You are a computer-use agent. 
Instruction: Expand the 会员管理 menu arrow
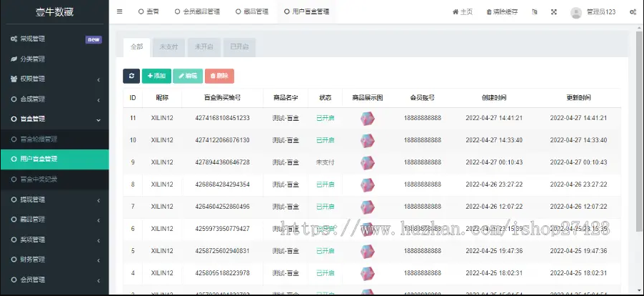[99, 280]
